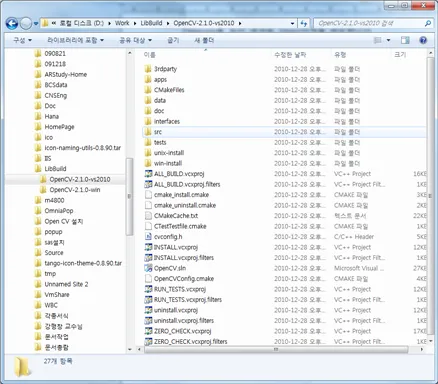Select the OpenCV.sln solution icon

pos(148,268)
